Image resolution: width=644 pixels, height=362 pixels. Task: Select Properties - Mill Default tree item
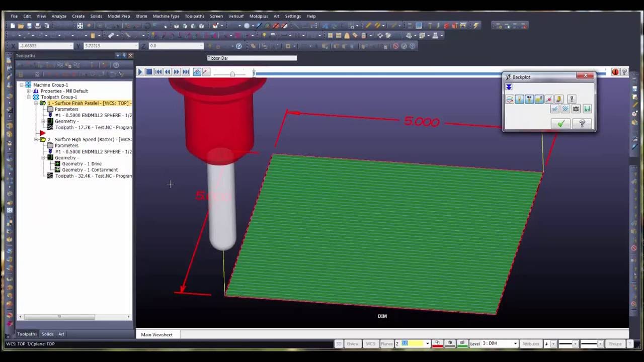click(64, 91)
